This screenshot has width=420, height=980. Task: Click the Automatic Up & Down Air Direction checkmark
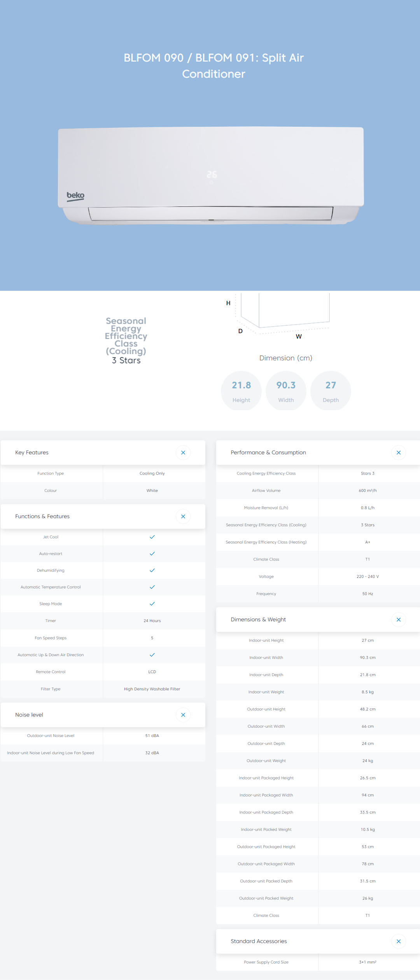click(152, 655)
